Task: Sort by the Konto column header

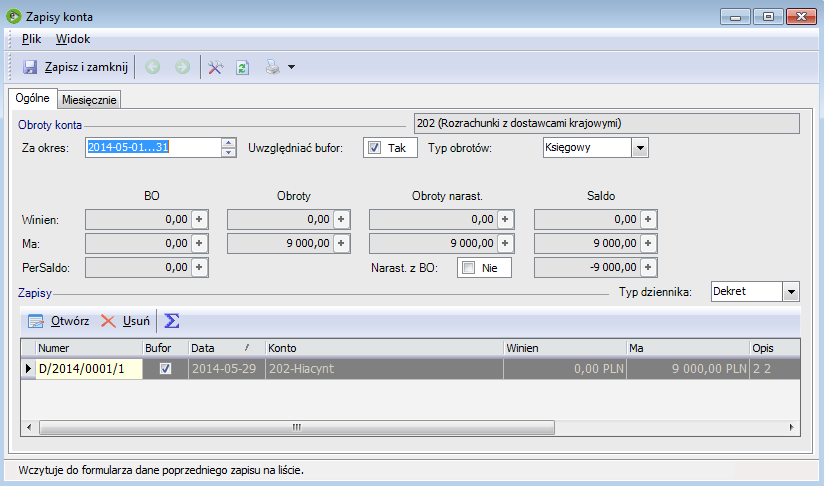Action: pyautogui.click(x=384, y=348)
